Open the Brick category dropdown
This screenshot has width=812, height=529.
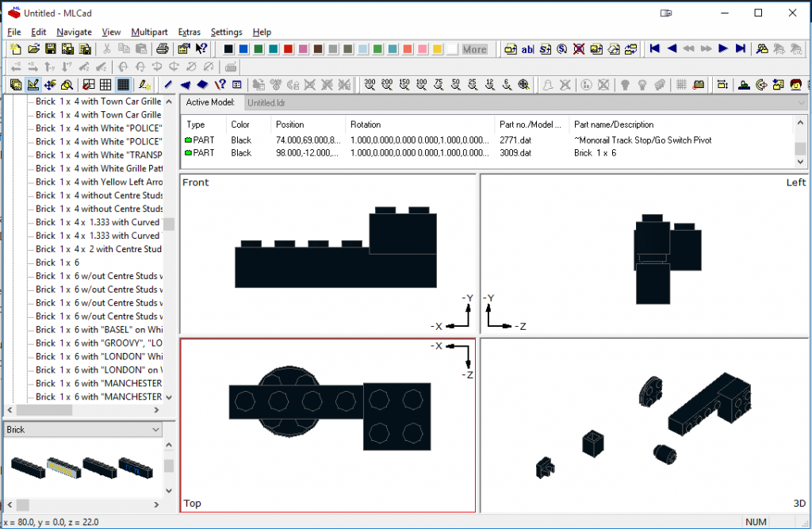[83, 430]
